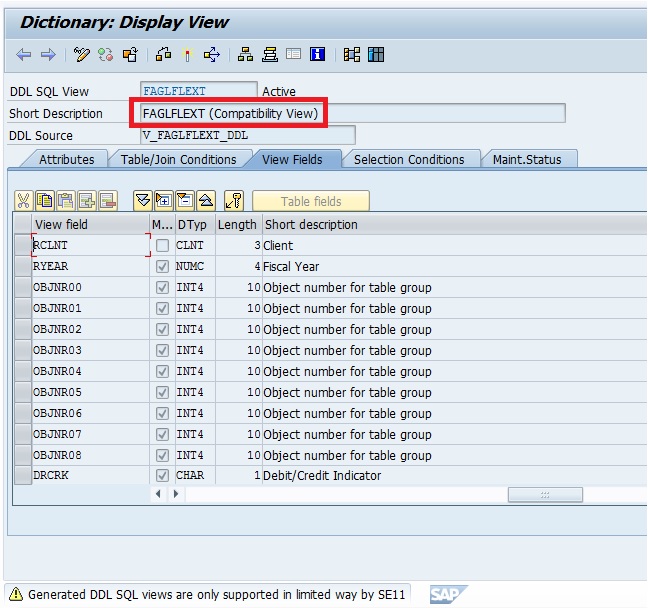
Task: Open the Help info icon
Action: click(317, 54)
